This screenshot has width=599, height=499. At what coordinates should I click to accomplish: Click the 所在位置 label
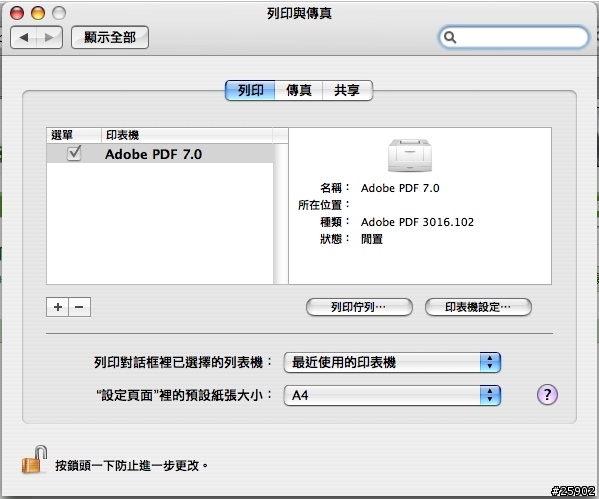(x=323, y=205)
